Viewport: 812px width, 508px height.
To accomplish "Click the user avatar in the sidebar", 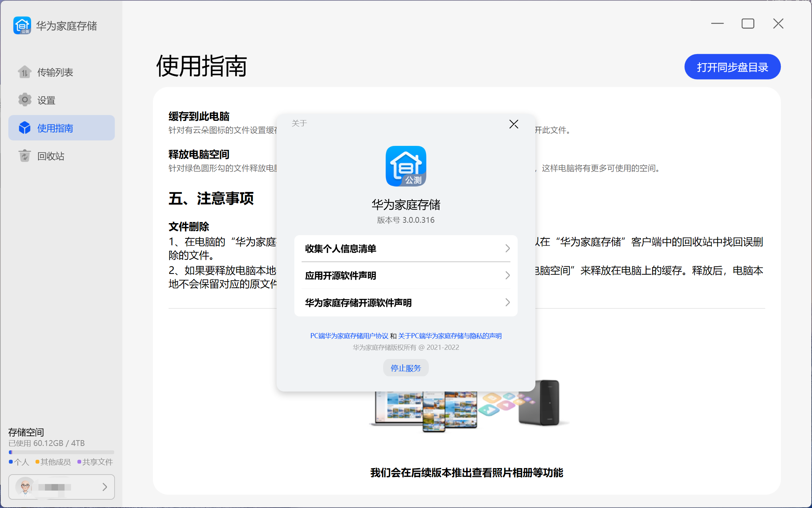I will [25, 487].
